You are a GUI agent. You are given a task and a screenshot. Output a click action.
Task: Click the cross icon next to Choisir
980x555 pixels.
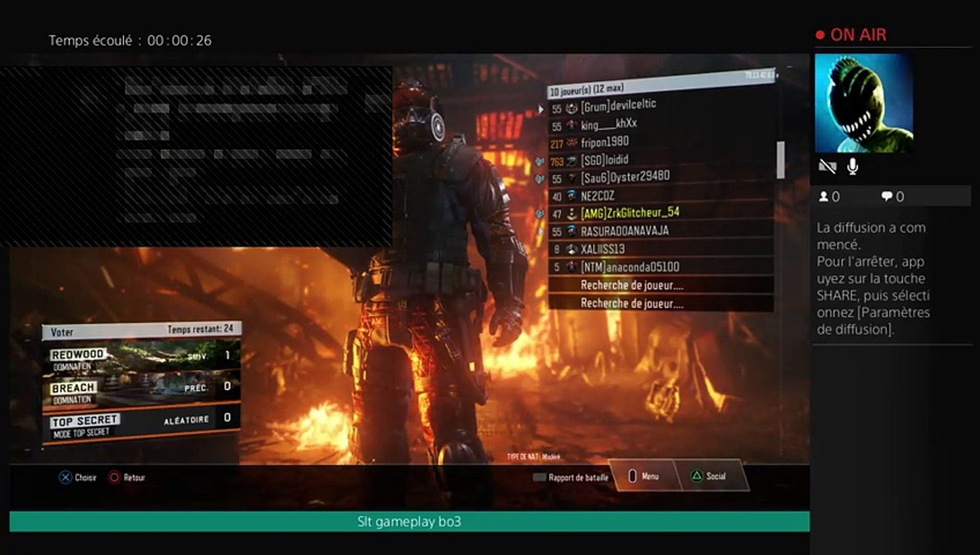(65, 477)
